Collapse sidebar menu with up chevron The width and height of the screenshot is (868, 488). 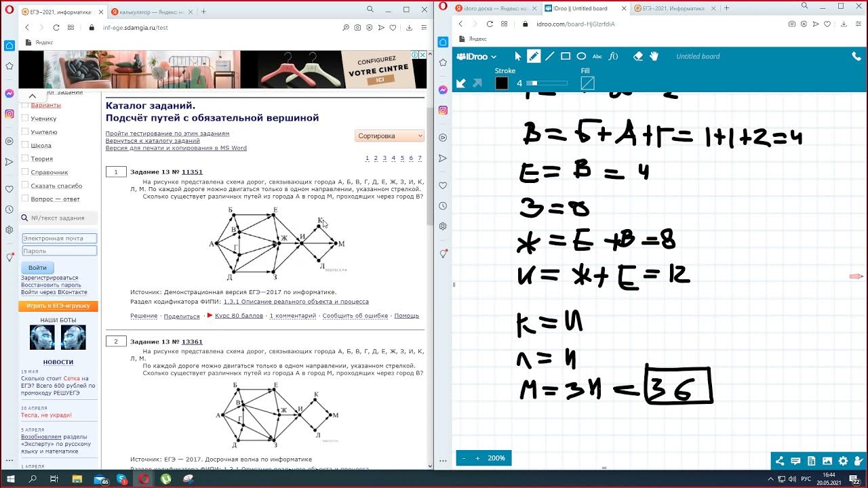(x=32, y=96)
